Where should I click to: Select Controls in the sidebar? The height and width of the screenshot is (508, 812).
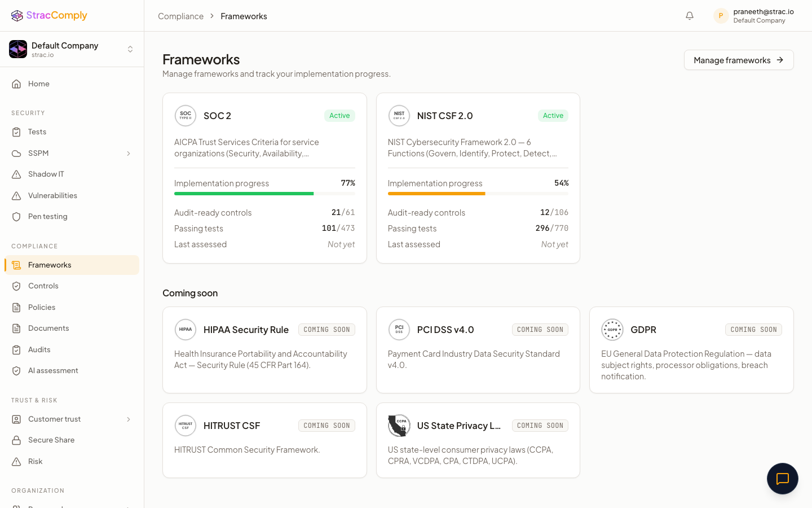tap(72, 286)
